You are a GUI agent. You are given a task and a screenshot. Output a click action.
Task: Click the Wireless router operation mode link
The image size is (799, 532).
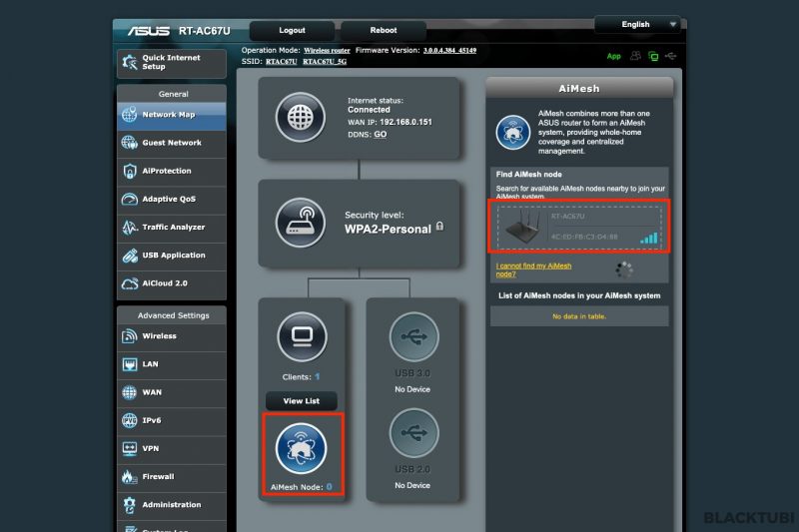coord(327,50)
